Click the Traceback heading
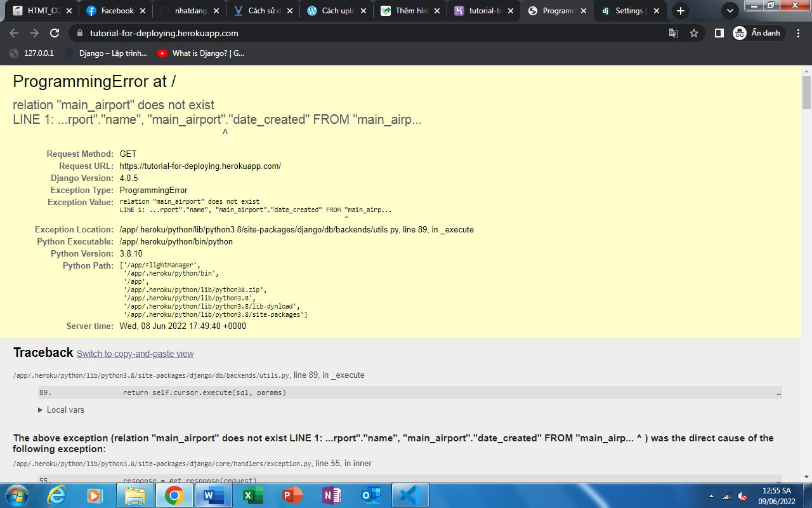 click(43, 353)
